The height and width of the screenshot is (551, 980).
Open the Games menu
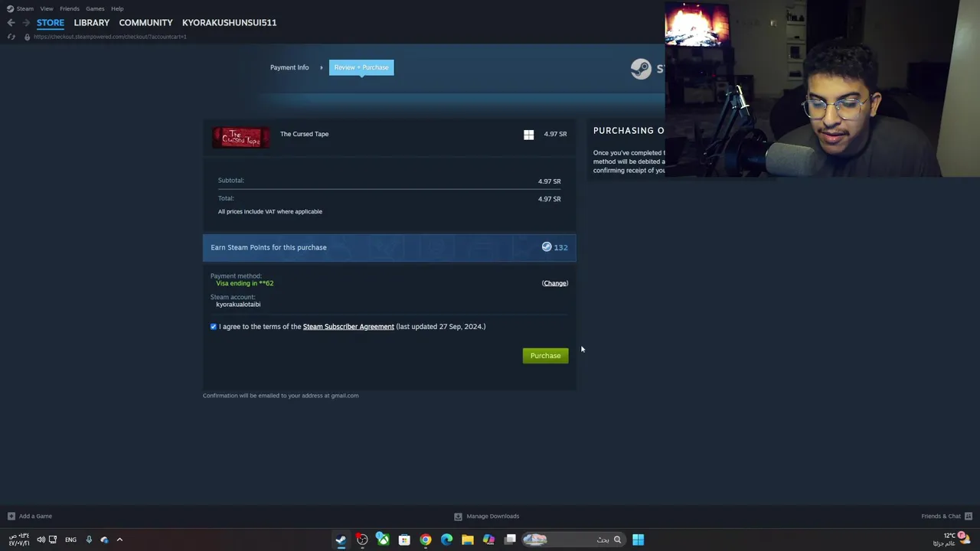coord(95,8)
